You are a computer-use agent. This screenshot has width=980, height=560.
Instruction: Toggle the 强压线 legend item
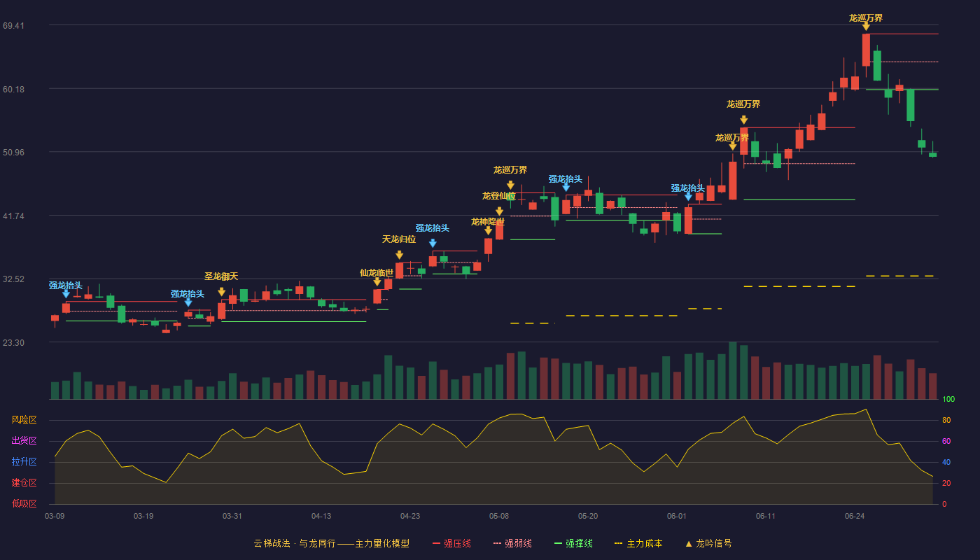[451, 543]
